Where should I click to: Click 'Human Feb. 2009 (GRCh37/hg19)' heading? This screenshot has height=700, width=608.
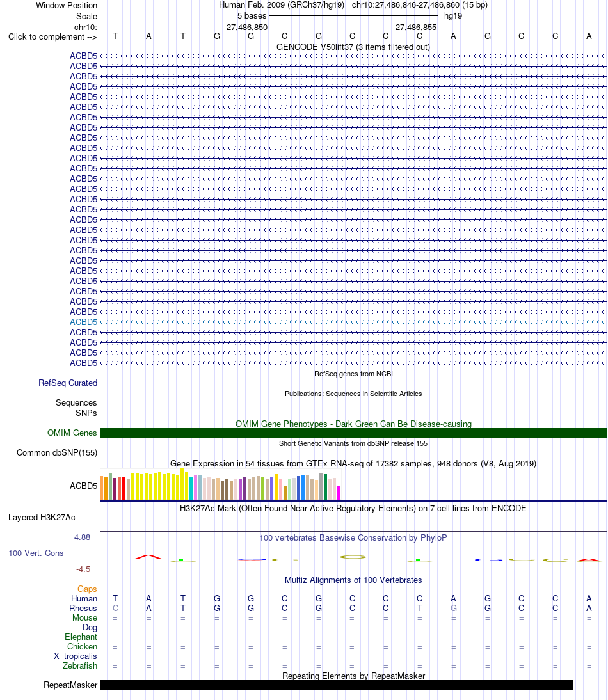click(x=281, y=5)
